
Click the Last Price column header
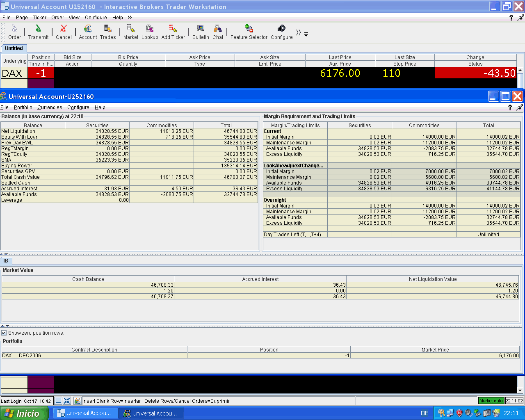(x=340, y=57)
